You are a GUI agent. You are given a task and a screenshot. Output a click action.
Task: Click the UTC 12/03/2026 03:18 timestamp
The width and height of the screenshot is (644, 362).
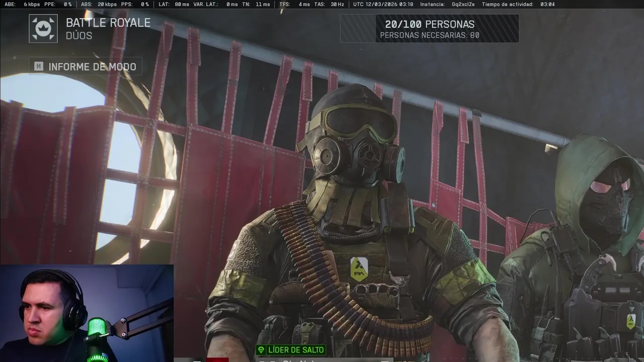coord(383,4)
